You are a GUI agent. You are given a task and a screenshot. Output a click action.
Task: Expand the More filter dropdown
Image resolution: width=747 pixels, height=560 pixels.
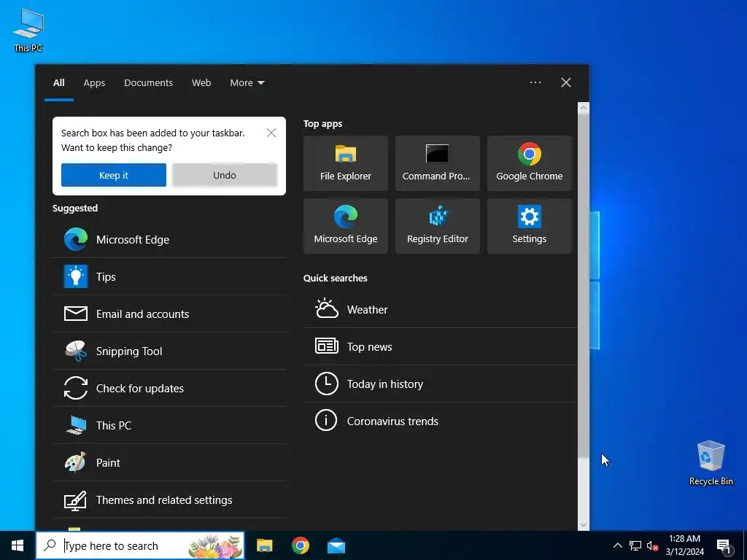point(247,83)
